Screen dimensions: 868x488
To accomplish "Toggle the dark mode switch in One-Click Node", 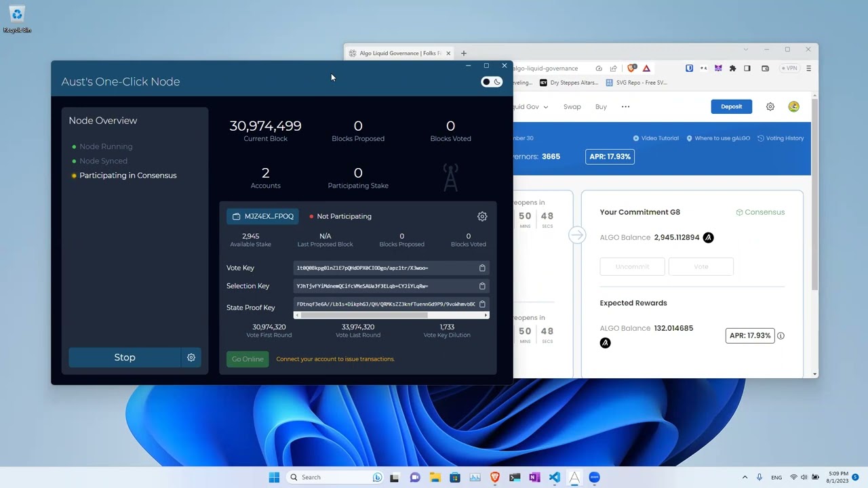I will pyautogui.click(x=492, y=82).
